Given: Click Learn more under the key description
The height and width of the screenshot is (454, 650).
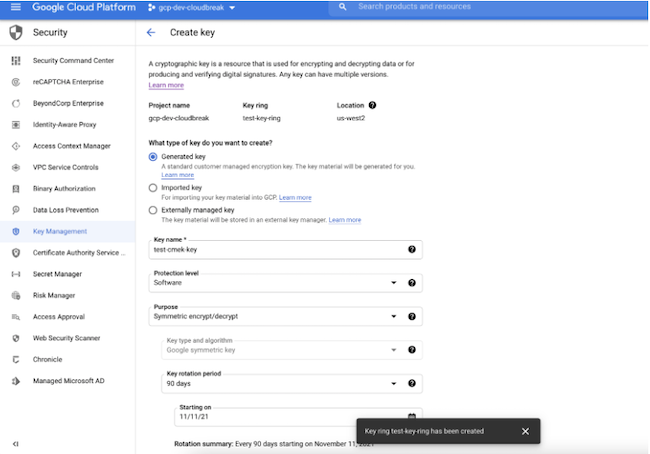Looking at the screenshot, I should (x=165, y=86).
